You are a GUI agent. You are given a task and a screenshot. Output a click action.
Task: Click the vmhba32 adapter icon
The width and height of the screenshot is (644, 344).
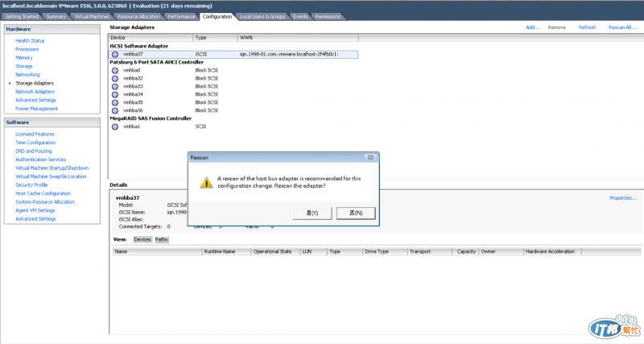(115, 78)
